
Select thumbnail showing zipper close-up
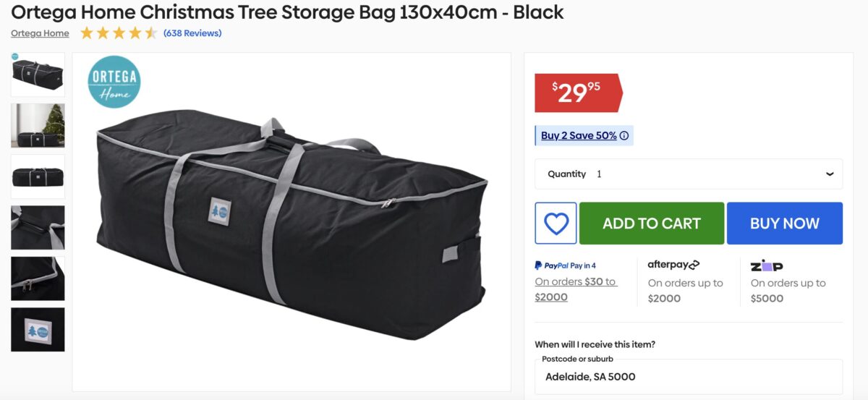38,278
